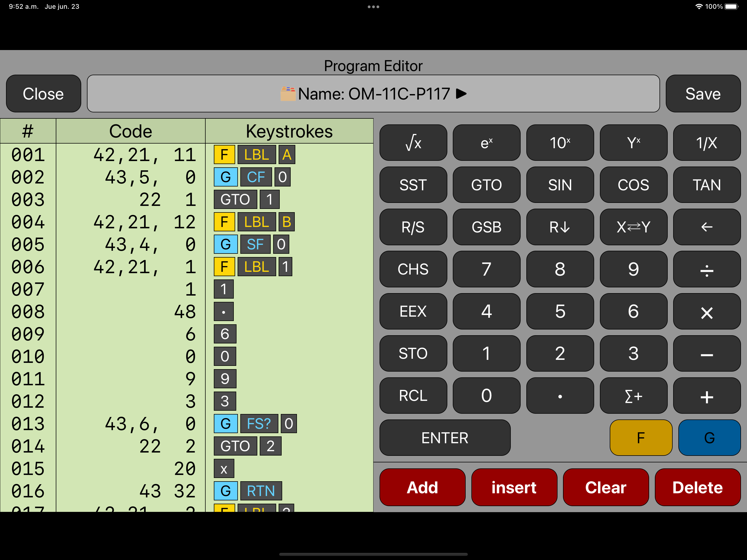
Task: Tap the square root √x key
Action: click(413, 142)
